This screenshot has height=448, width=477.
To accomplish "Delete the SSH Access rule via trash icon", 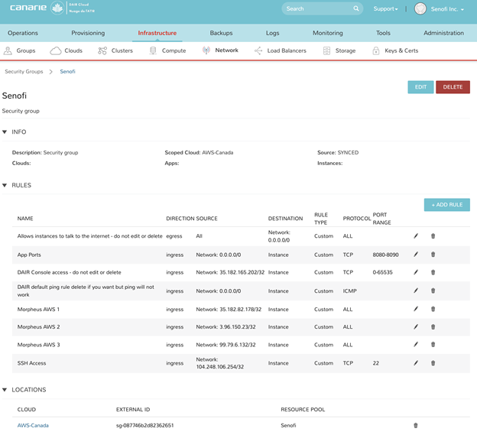I will [x=433, y=363].
